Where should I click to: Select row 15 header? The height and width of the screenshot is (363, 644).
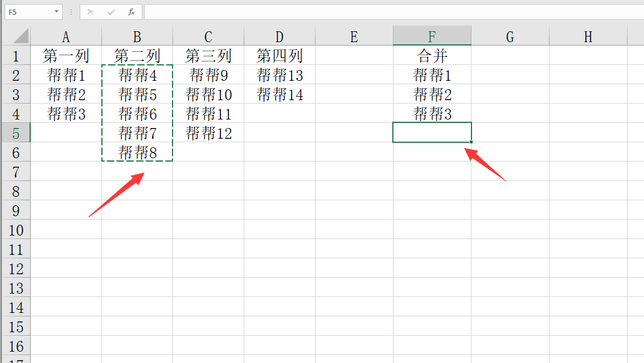click(16, 326)
